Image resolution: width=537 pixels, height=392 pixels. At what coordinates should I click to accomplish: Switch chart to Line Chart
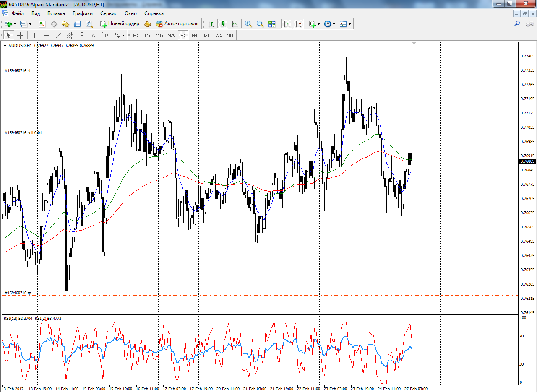[235, 24]
